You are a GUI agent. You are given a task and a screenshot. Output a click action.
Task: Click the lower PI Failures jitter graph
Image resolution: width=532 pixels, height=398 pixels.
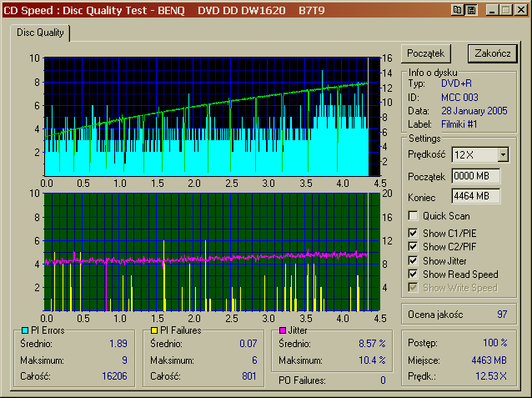click(x=212, y=252)
